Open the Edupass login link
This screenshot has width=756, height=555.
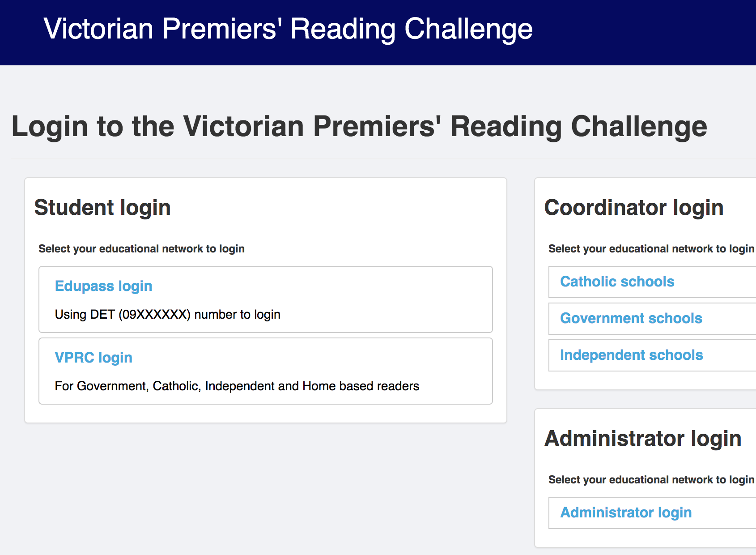pos(103,286)
